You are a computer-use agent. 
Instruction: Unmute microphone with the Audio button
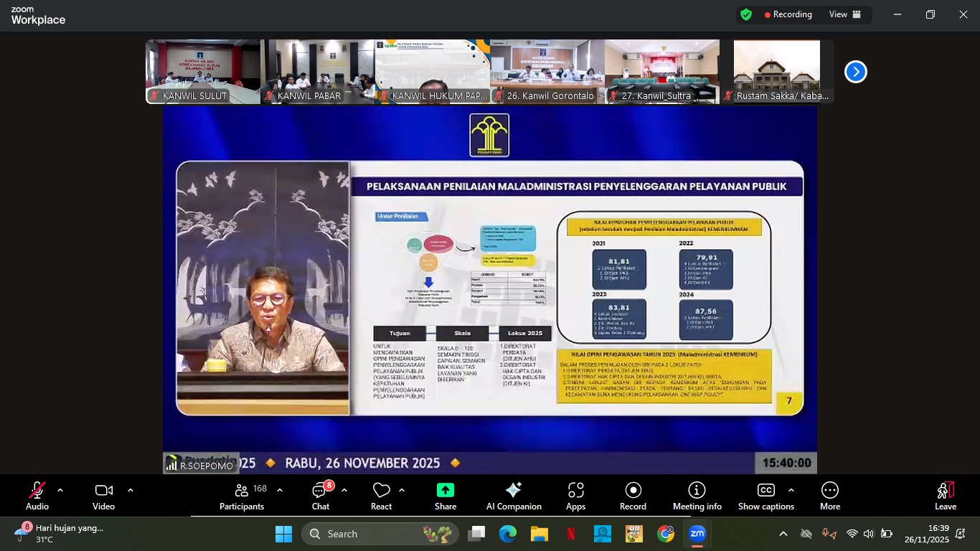click(37, 495)
